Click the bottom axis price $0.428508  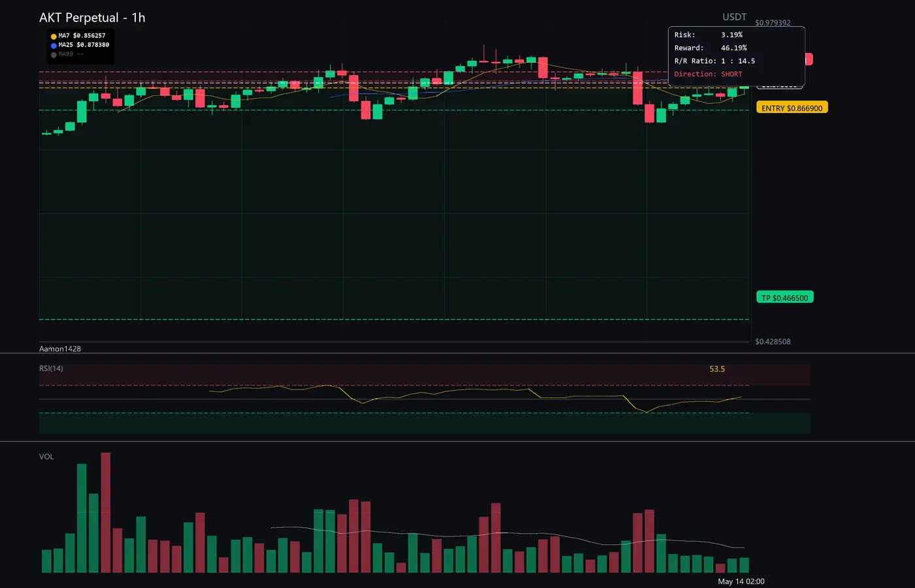773,342
